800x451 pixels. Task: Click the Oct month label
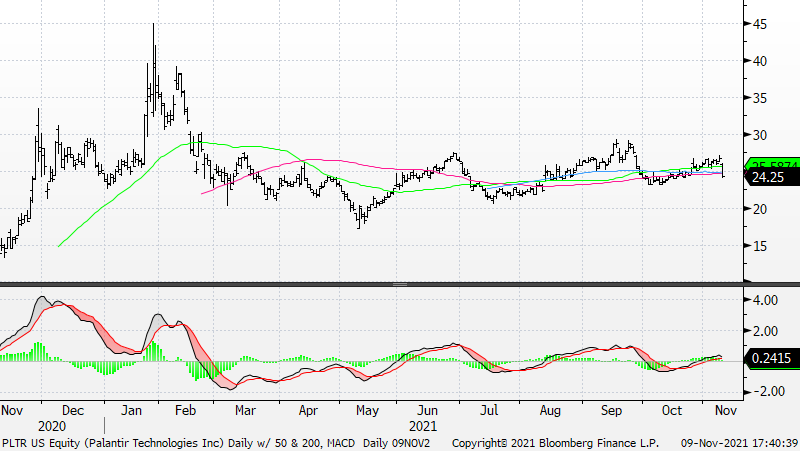click(x=671, y=411)
